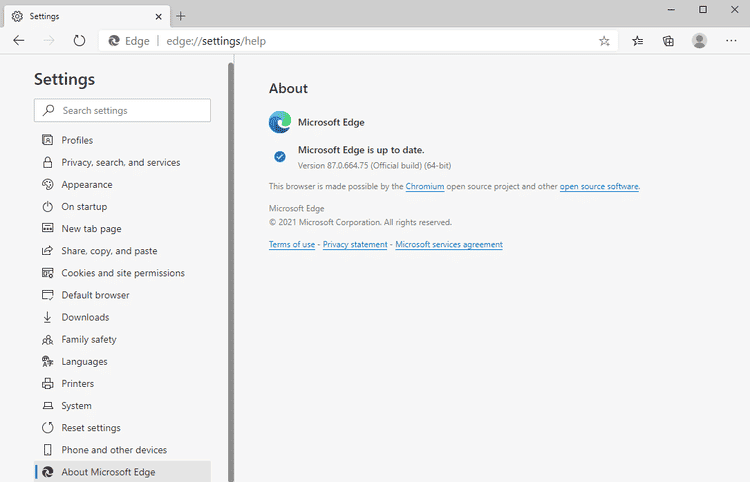
Task: Open the Terms of use link
Action: point(292,244)
